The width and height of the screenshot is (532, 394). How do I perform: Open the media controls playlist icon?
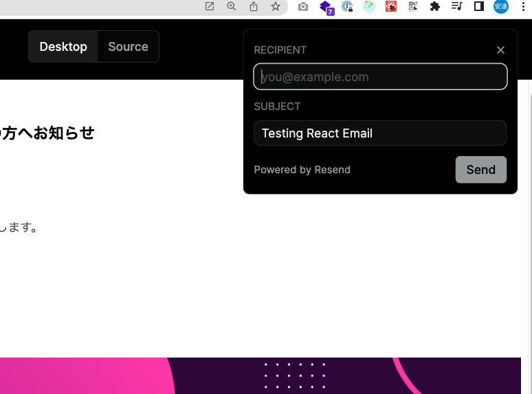coord(456,6)
